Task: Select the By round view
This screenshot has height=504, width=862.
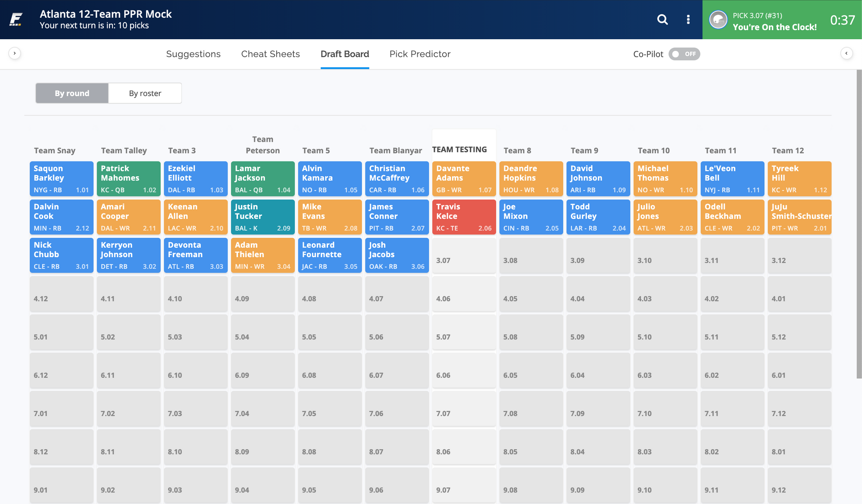Action: coord(72,93)
